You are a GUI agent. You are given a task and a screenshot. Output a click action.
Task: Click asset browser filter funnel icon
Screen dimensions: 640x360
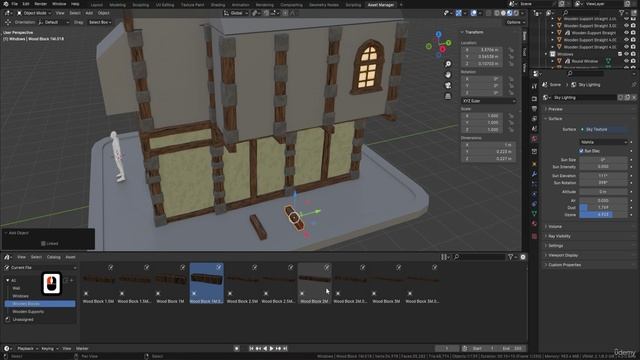(x=510, y=257)
